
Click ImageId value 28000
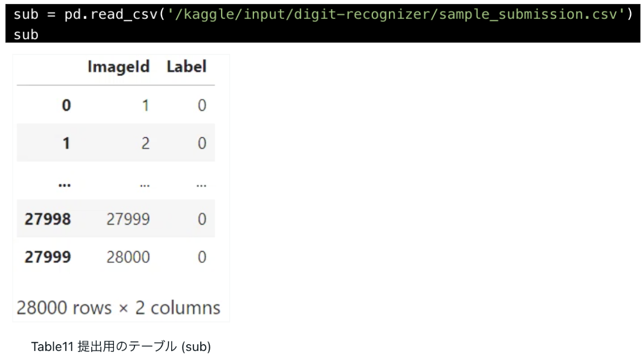click(128, 257)
